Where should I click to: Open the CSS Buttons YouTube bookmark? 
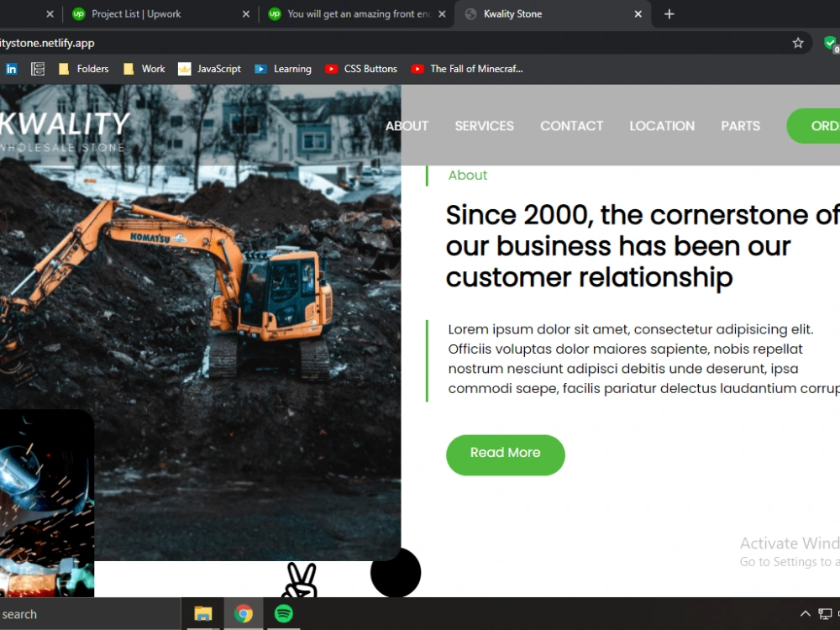click(361, 69)
